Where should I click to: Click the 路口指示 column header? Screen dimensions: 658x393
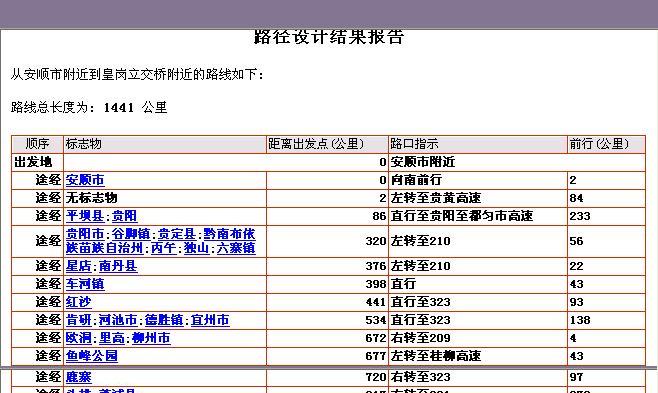[x=415, y=144]
